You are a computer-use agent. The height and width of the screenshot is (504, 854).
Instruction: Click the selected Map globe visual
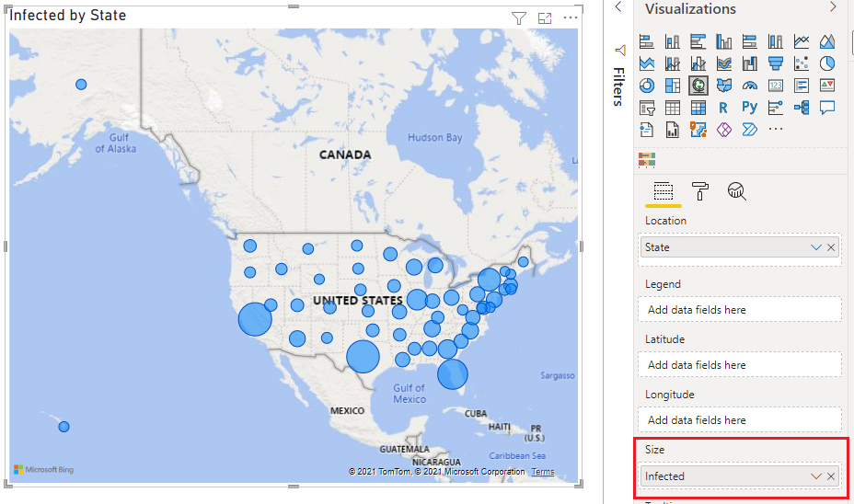pos(698,86)
